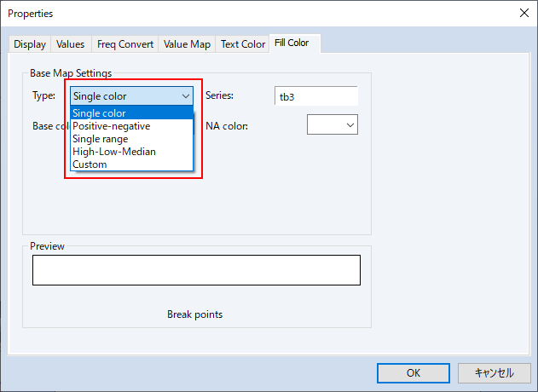Choose Single color from Type list

pos(132,113)
